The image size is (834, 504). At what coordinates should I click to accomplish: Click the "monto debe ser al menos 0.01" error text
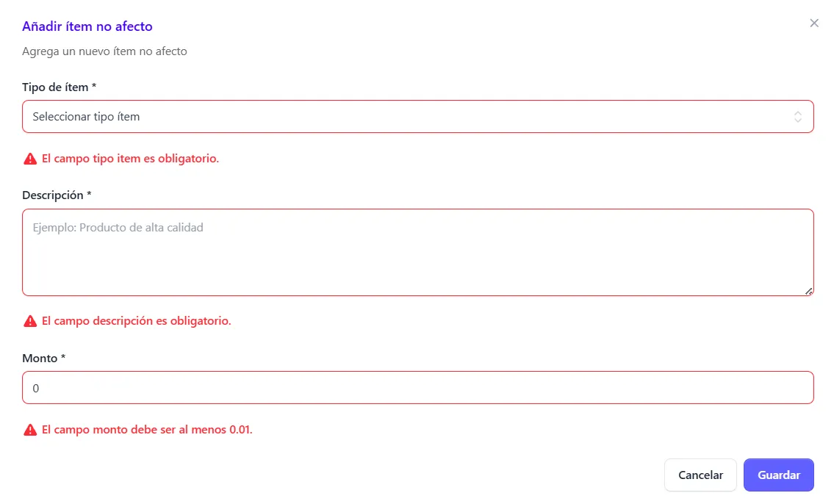point(147,430)
